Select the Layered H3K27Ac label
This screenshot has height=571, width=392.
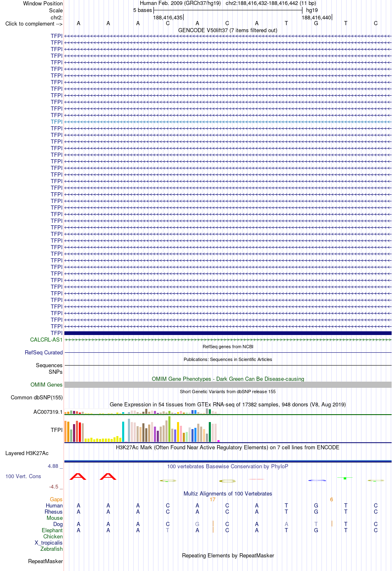(27, 453)
